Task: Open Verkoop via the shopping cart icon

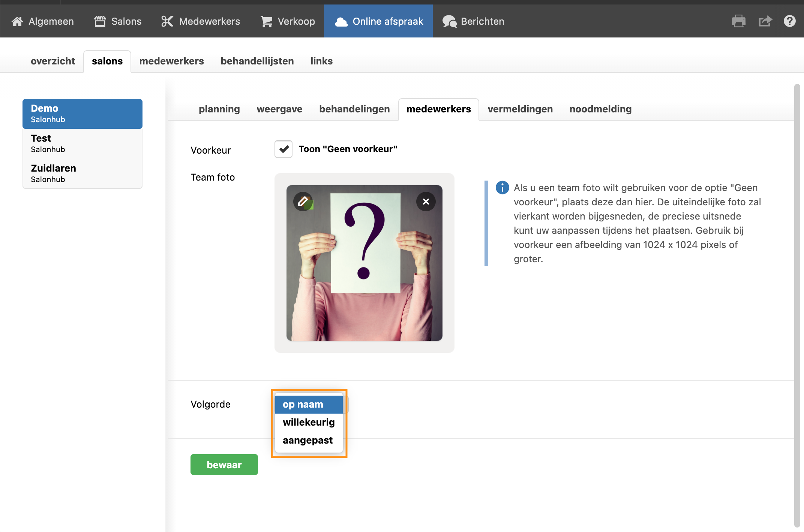Action: (x=266, y=21)
